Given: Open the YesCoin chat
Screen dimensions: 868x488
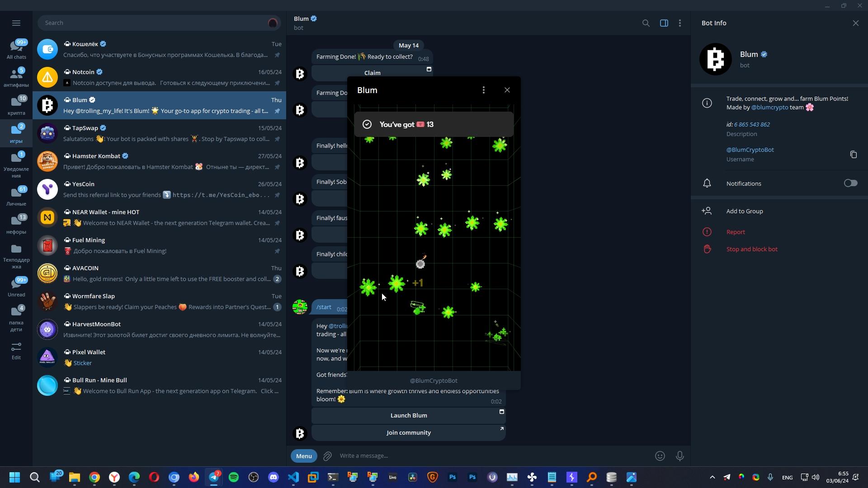Looking at the screenshot, I should (159, 189).
